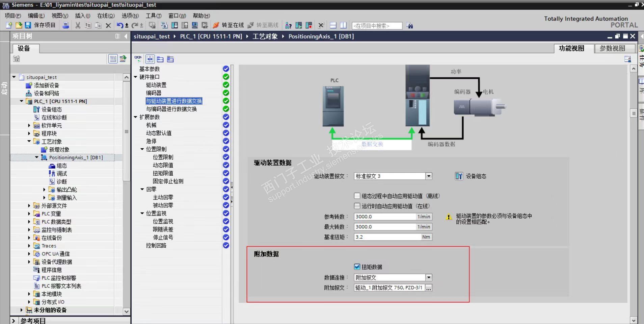Click the new project icon in toolbar

[9, 25]
